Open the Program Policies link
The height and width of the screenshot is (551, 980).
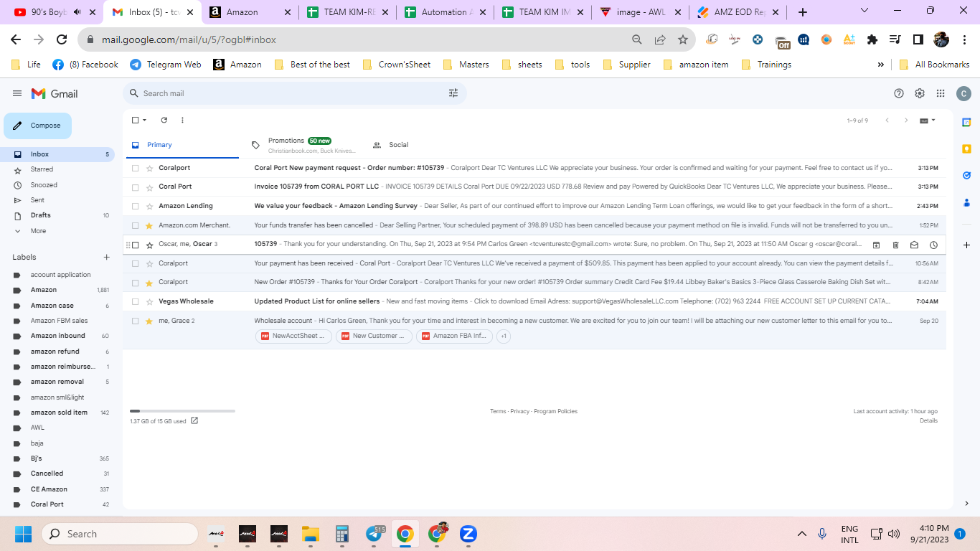(x=555, y=411)
